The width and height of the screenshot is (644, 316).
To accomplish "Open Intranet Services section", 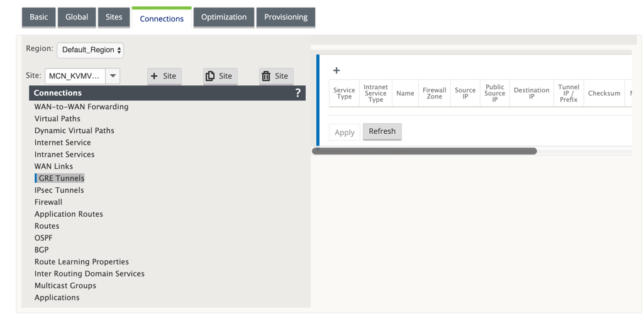I will point(65,155).
